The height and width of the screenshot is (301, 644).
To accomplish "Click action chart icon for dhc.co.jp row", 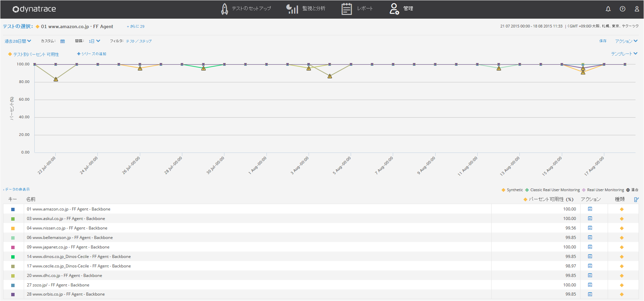I will tap(590, 276).
